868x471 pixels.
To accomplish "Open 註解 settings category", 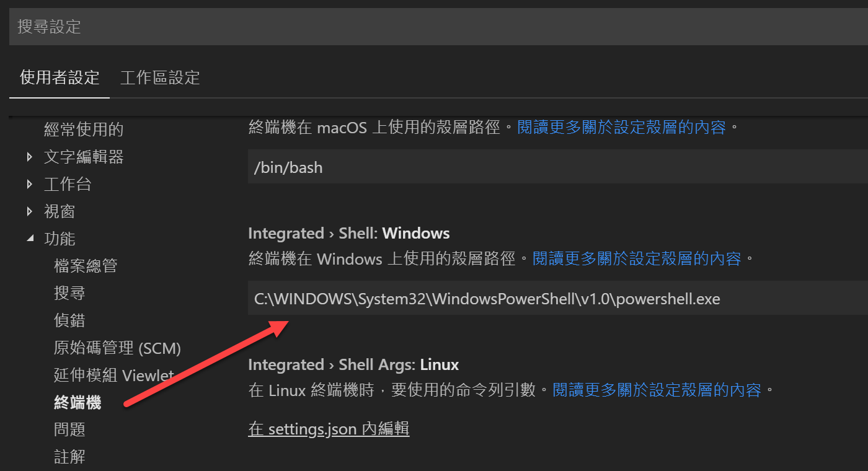I will [x=69, y=457].
